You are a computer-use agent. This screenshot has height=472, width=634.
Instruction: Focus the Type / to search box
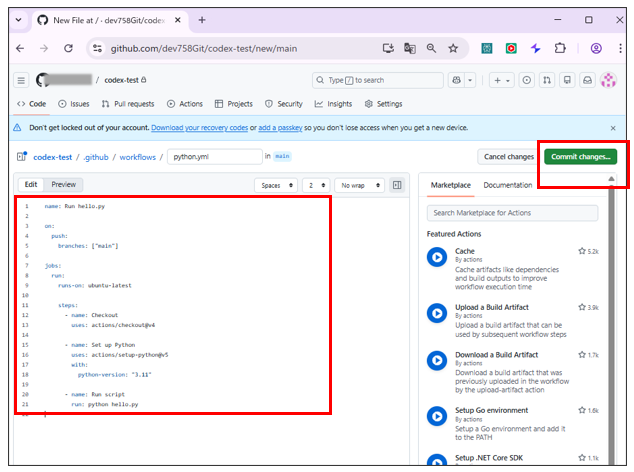click(x=378, y=80)
